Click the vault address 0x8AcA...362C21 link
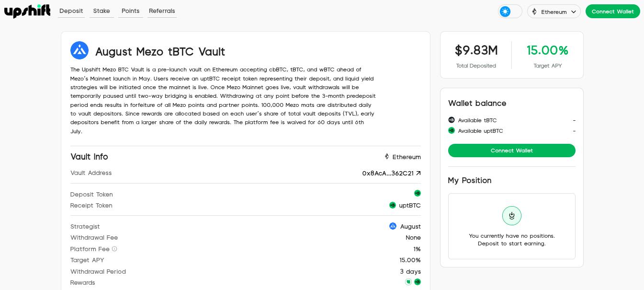This screenshot has height=290, width=644. click(x=387, y=173)
